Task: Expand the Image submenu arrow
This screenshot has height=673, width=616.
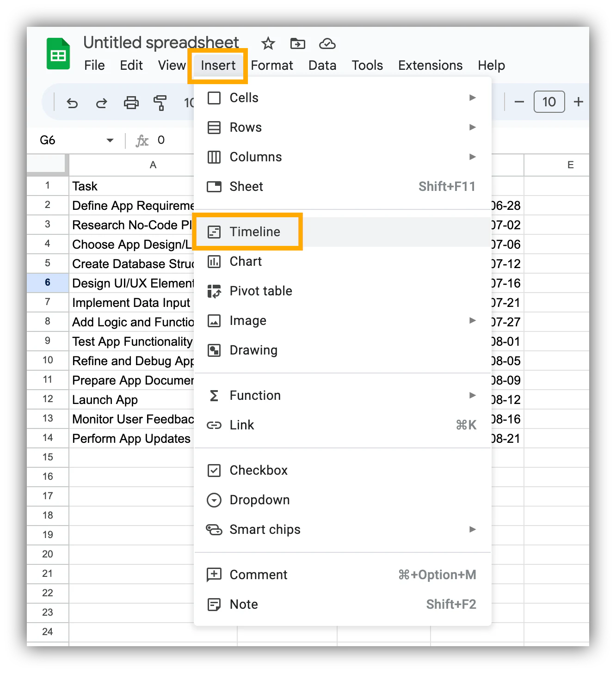Action: pos(472,320)
